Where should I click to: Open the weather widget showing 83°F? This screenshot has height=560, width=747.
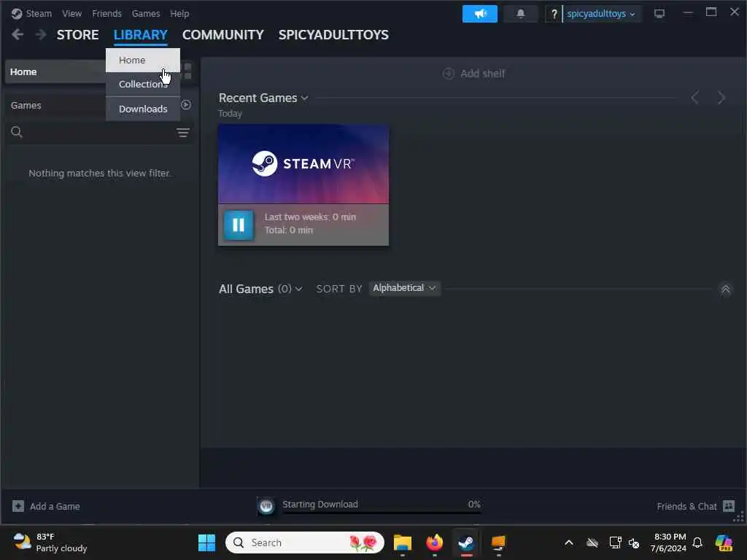(50, 542)
